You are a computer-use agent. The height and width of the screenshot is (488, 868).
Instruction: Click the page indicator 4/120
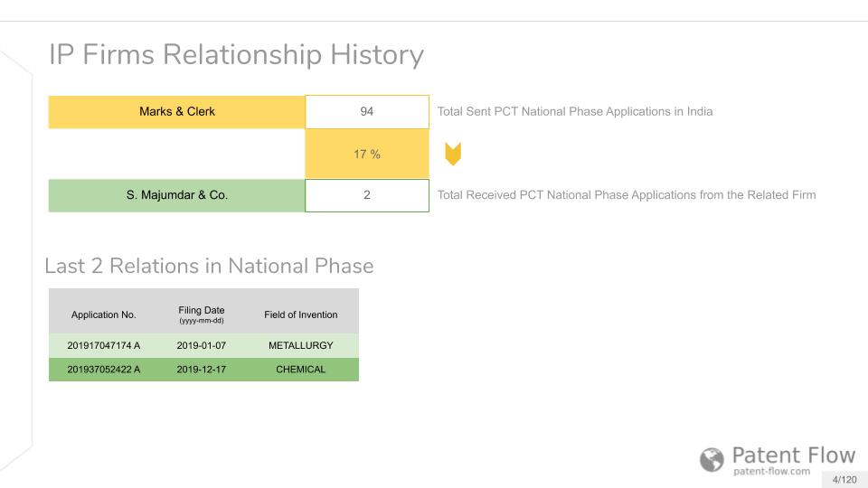[x=844, y=480]
